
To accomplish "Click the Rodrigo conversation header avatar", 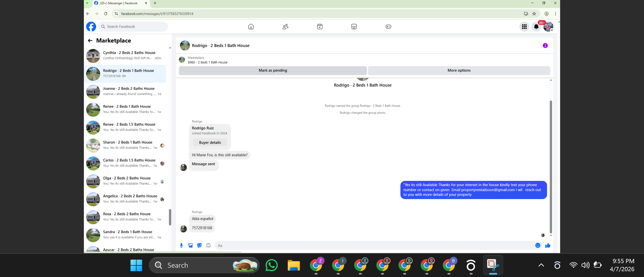I will [x=185, y=45].
